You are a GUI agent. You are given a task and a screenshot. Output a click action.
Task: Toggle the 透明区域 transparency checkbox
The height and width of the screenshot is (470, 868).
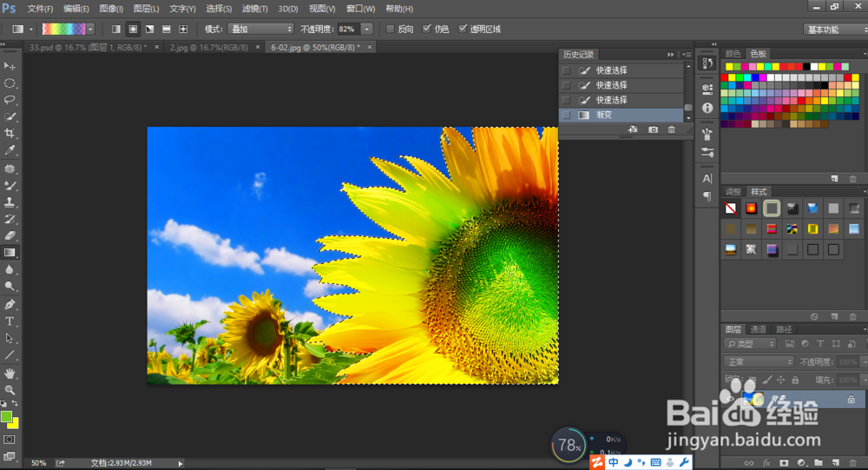click(x=463, y=29)
